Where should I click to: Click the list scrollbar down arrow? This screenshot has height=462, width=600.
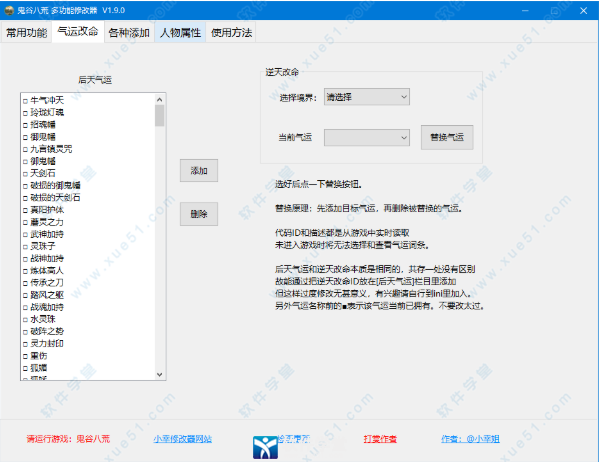[159, 375]
